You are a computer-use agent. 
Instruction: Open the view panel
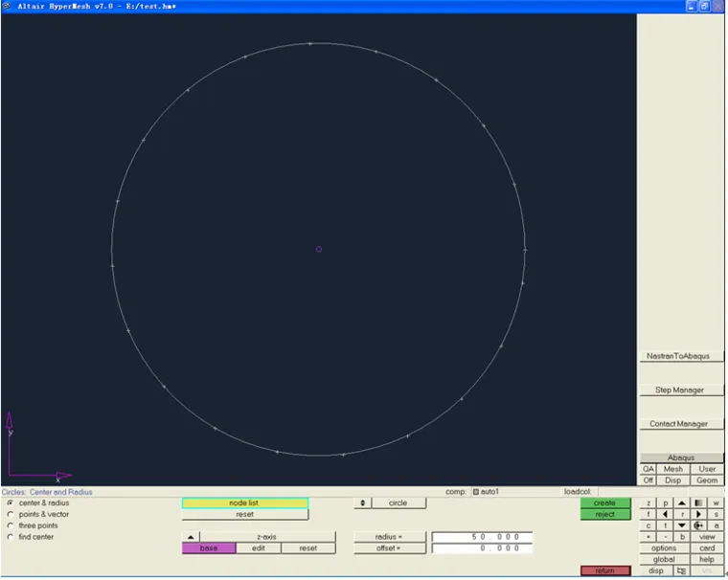click(707, 537)
